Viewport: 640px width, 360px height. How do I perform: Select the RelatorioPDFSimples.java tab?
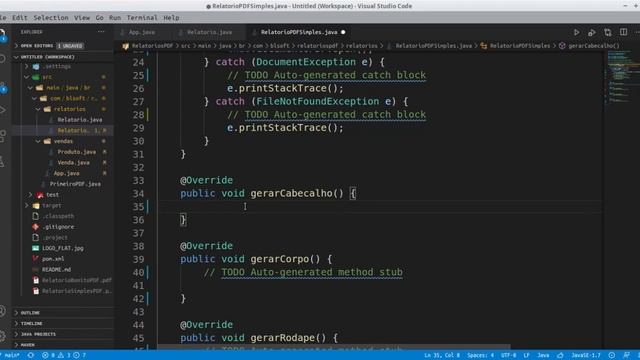(x=299, y=32)
